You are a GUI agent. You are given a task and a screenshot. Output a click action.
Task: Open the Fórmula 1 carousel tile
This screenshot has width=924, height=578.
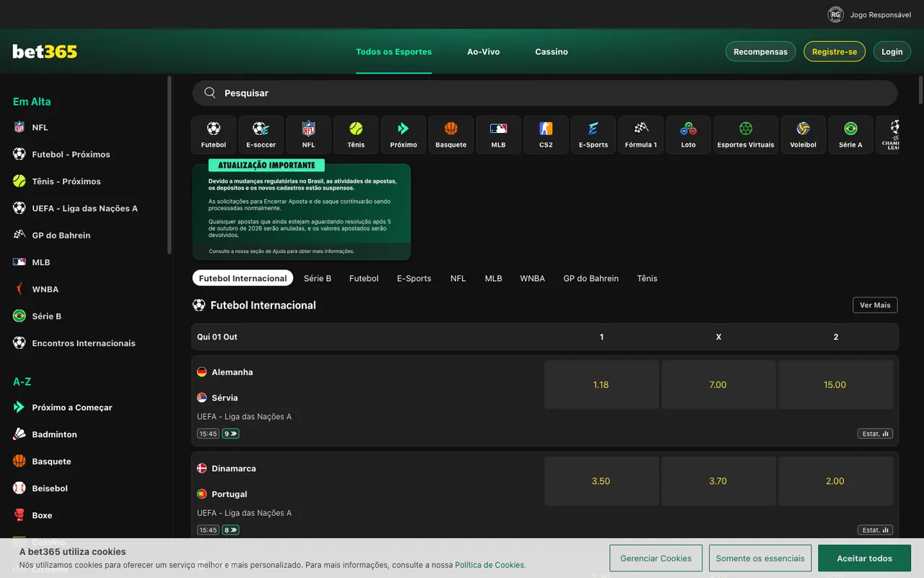[641, 134]
